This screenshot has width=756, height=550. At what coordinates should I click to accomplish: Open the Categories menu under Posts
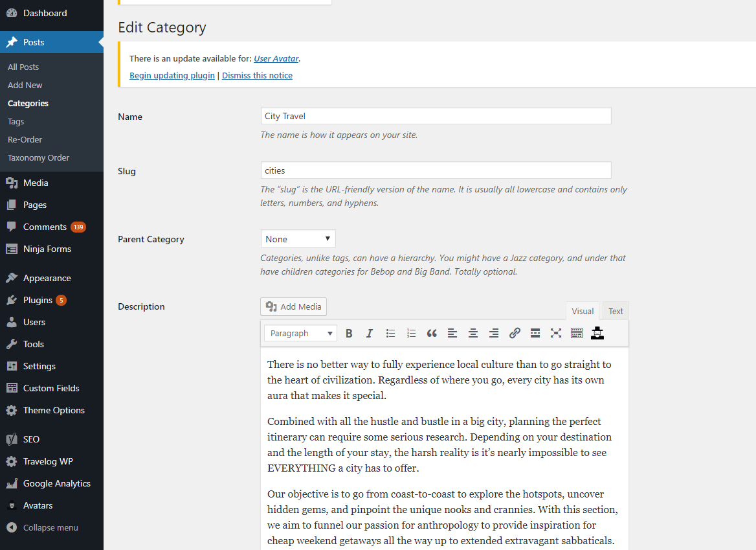(x=27, y=103)
